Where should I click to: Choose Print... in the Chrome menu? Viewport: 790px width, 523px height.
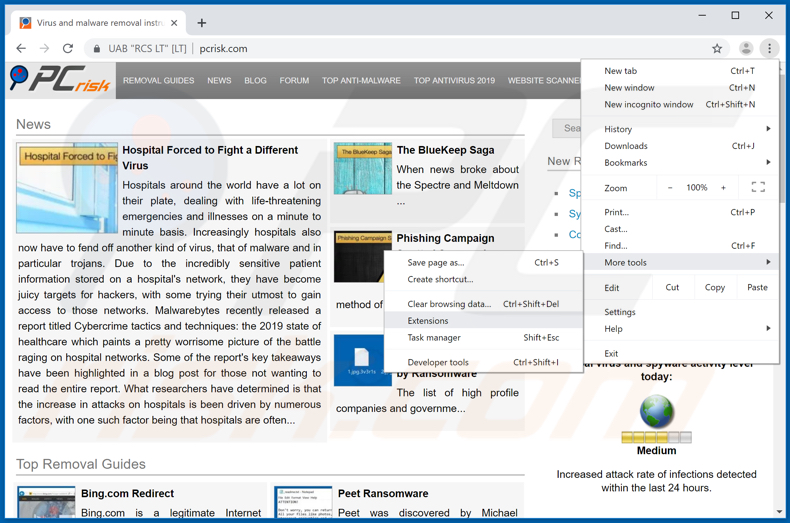point(680,212)
